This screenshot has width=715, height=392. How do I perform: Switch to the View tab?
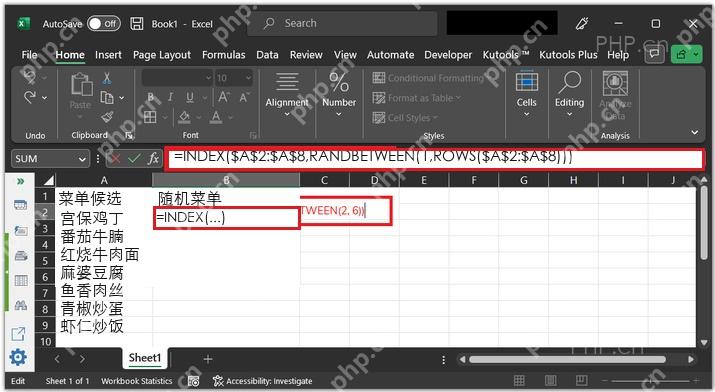click(x=345, y=55)
